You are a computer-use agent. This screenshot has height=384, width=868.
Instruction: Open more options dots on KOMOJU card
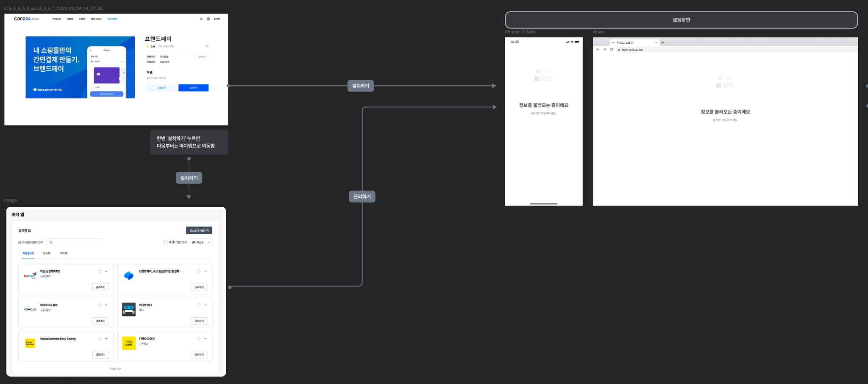(x=106, y=305)
